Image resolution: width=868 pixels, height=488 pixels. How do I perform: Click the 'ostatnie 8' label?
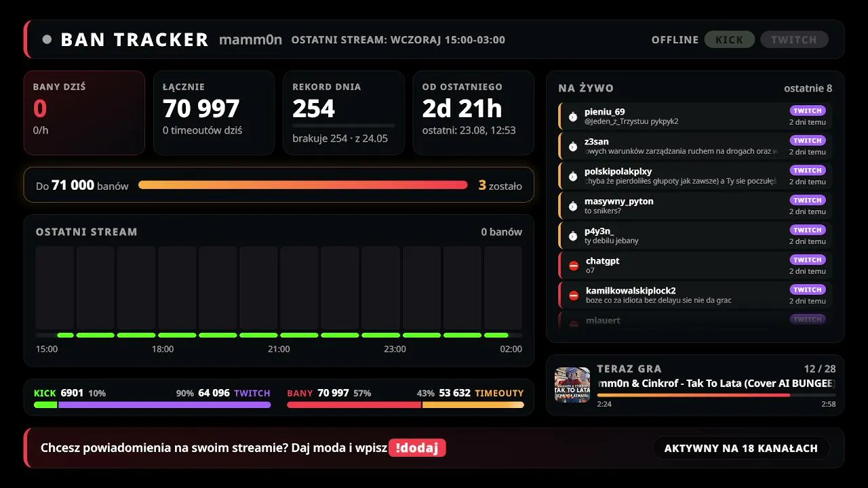(x=808, y=88)
